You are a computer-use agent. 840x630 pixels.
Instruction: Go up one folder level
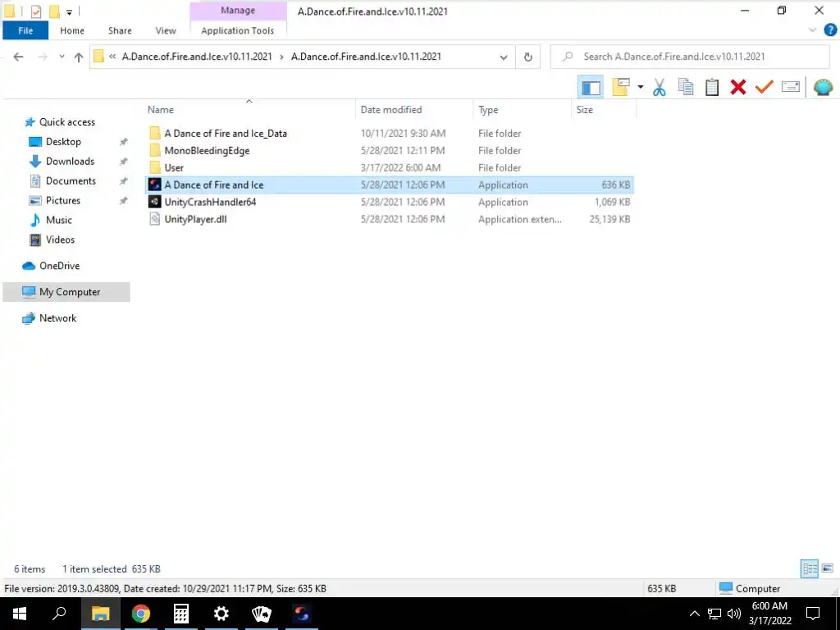[79, 57]
